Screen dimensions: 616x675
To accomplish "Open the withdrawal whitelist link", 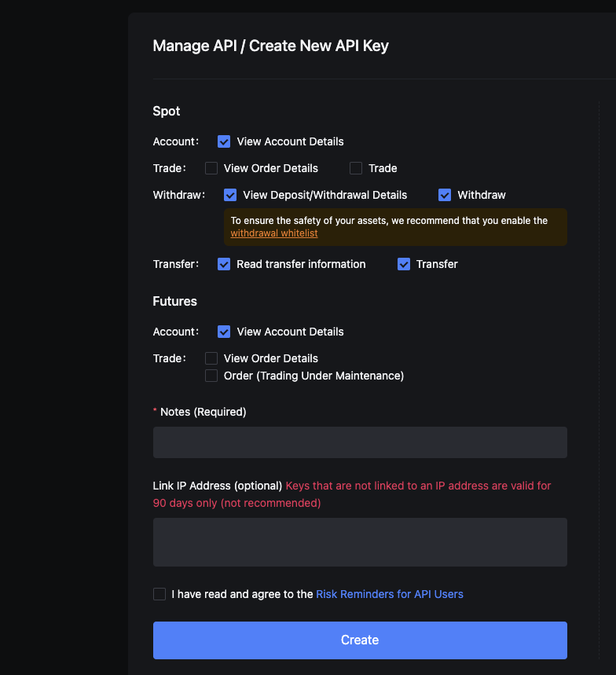I will point(274,233).
